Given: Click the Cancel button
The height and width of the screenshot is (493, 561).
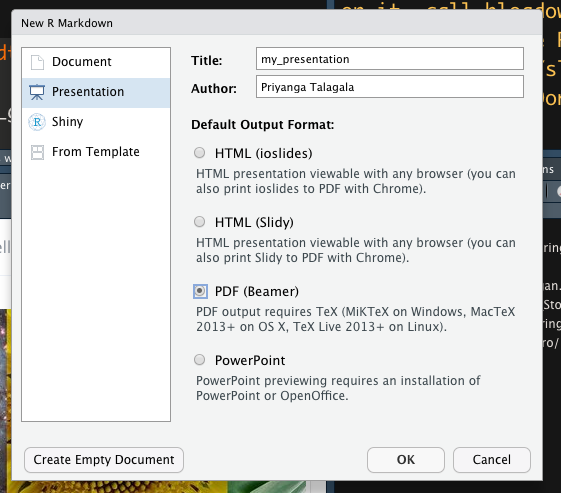Looking at the screenshot, I should coord(492,460).
